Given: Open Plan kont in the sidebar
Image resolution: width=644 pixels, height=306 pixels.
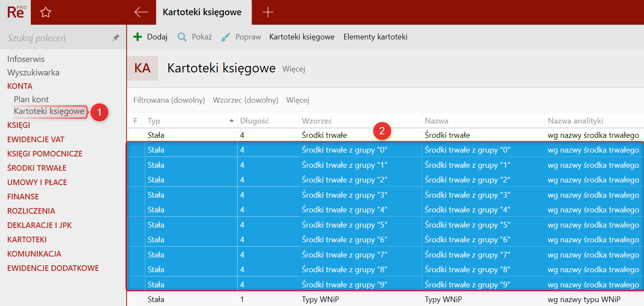Looking at the screenshot, I should click(x=31, y=99).
